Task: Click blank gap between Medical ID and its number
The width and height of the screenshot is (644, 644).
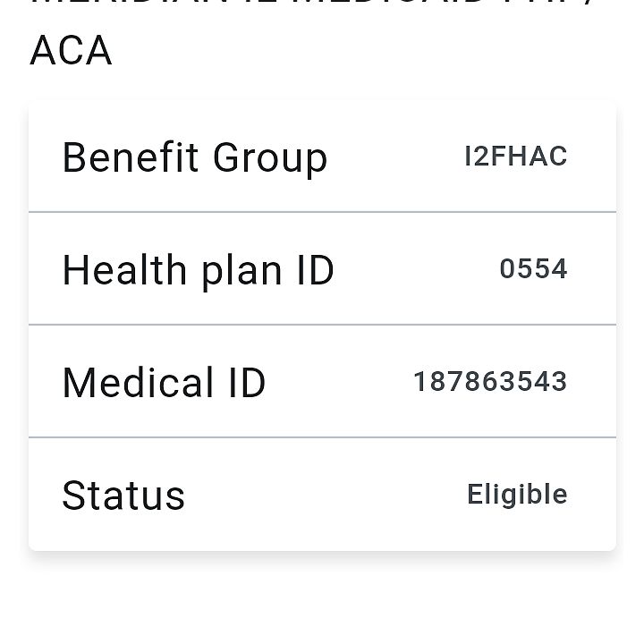Action: coord(339,383)
